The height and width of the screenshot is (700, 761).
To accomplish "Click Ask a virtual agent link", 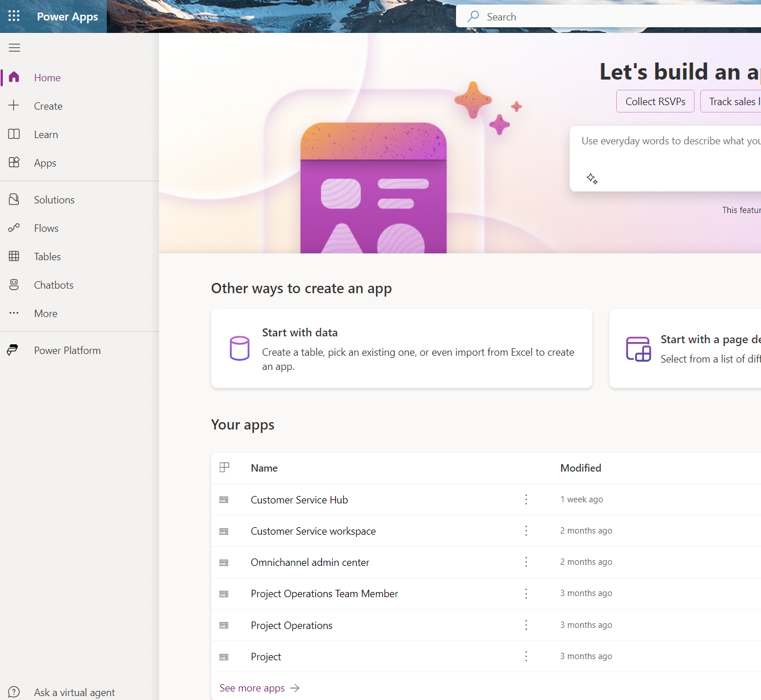I will (x=74, y=692).
